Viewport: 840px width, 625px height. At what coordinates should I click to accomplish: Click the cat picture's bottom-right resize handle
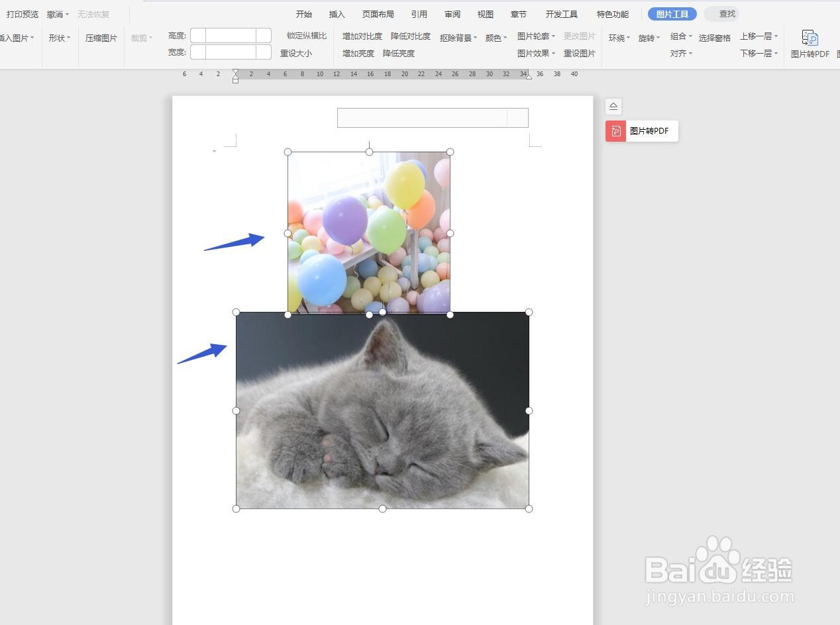click(x=529, y=508)
